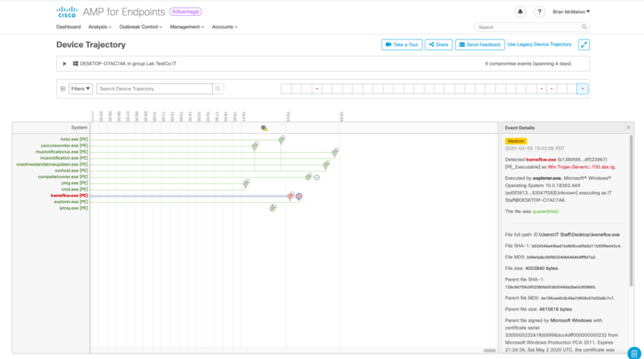Expand Device Trajectory to full screen
This screenshot has width=644, height=359.
click(584, 45)
